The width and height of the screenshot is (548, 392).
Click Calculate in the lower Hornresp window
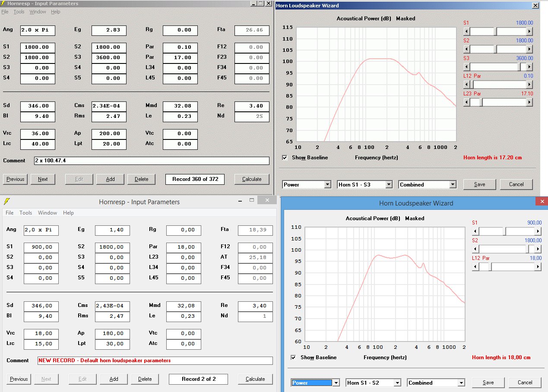[x=255, y=379]
